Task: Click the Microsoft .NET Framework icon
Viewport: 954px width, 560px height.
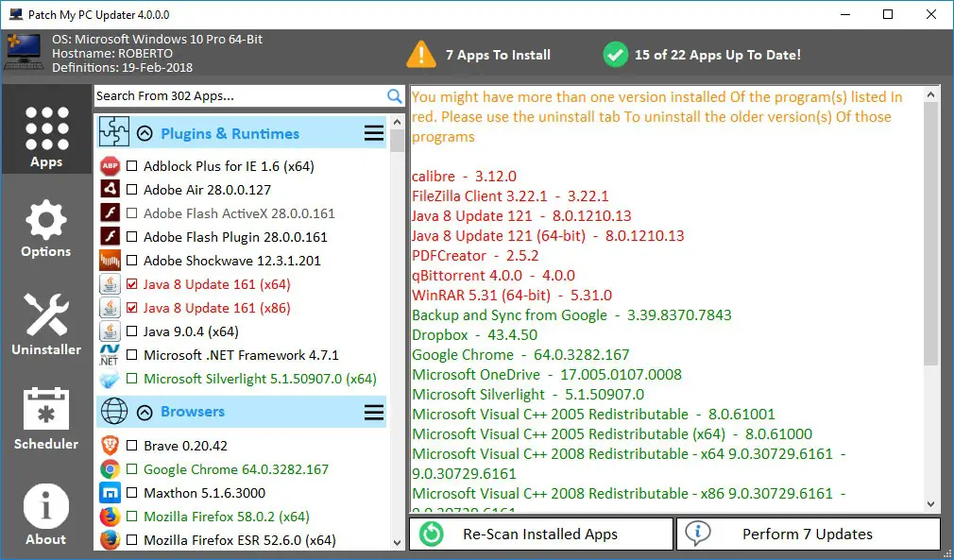Action: 111,355
